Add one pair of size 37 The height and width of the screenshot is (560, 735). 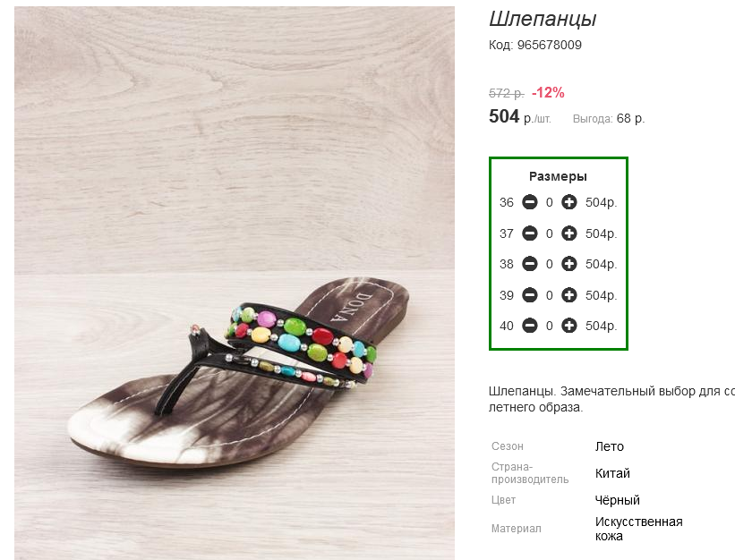pyautogui.click(x=569, y=233)
